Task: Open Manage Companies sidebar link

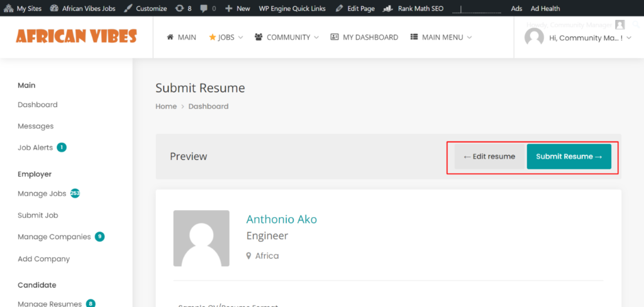Action: click(54, 237)
